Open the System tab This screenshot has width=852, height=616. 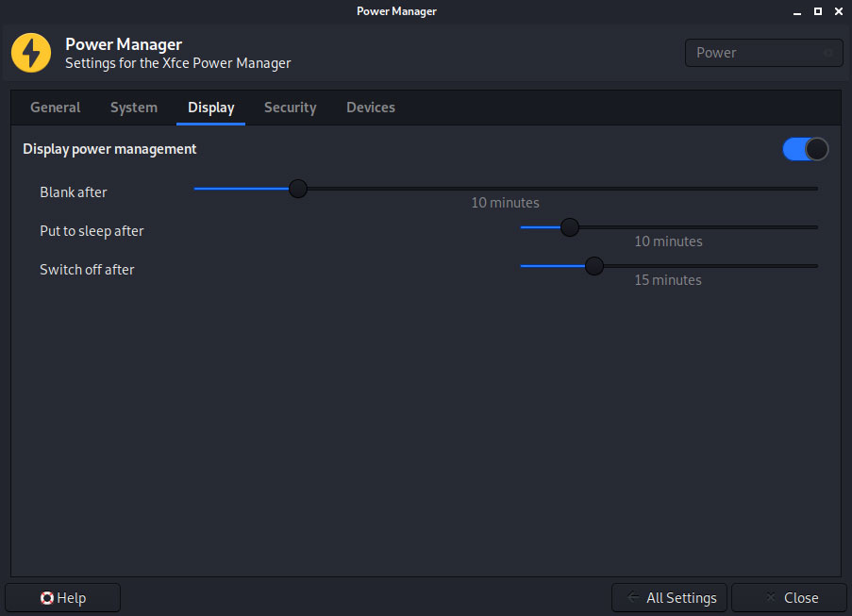[x=134, y=108]
